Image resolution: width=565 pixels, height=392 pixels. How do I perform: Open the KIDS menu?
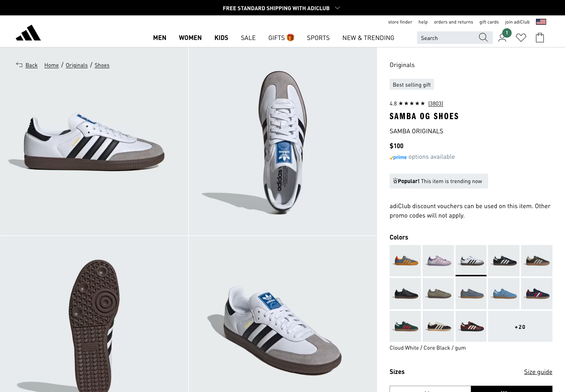tap(221, 38)
